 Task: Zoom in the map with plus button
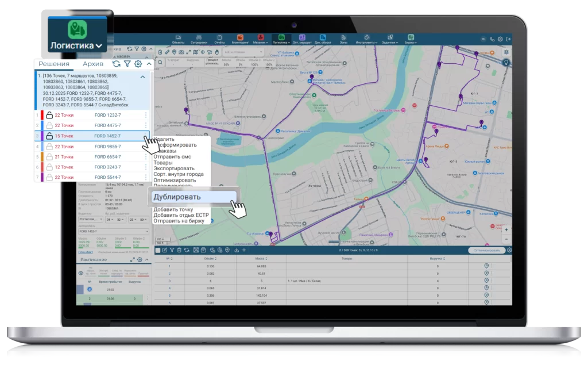pyautogui.click(x=506, y=229)
